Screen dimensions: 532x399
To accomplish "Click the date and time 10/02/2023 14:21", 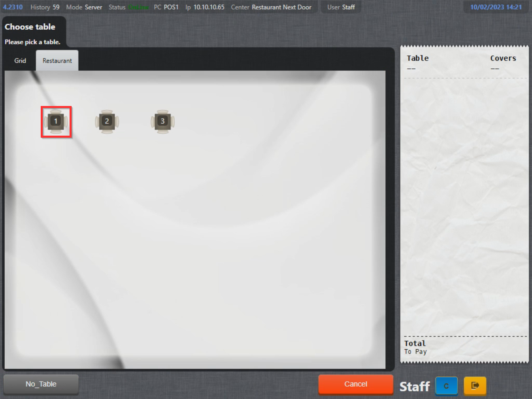I will coord(496,7).
